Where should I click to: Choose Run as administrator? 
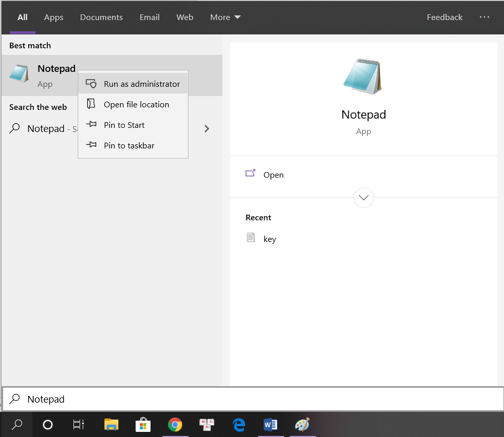click(133, 84)
